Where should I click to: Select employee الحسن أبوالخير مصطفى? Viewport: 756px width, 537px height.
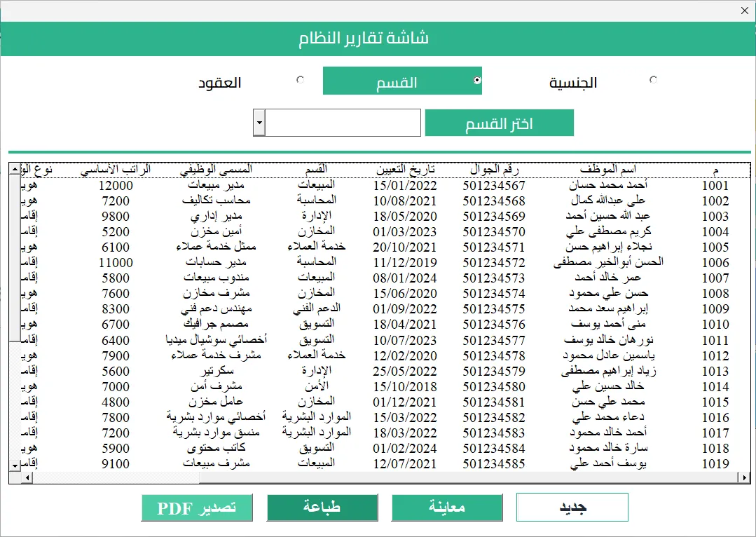point(608,262)
